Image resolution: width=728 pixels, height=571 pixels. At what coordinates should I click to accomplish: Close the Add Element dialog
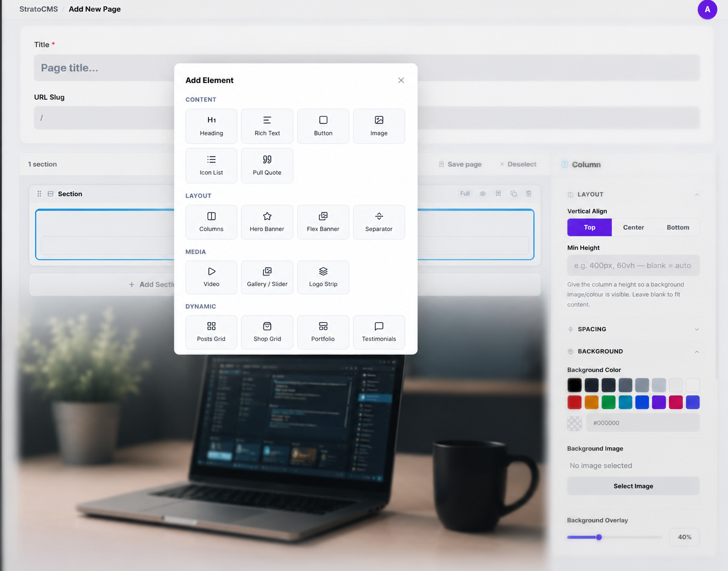401,80
